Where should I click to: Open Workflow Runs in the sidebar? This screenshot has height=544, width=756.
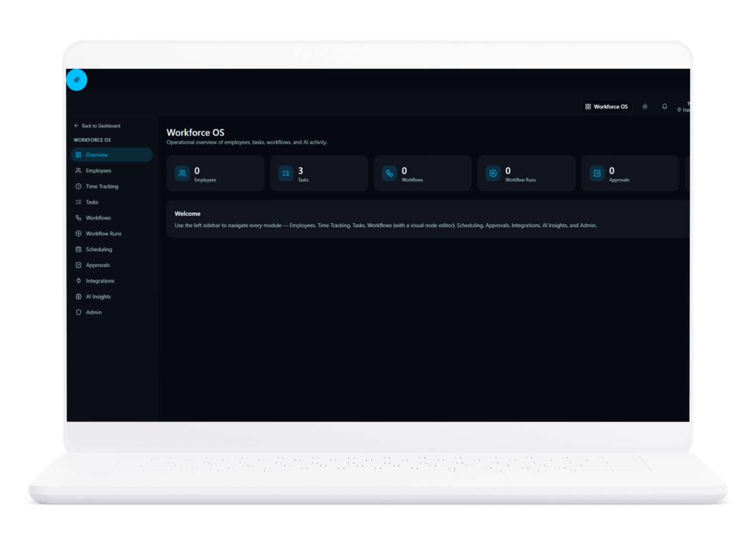coord(111,234)
